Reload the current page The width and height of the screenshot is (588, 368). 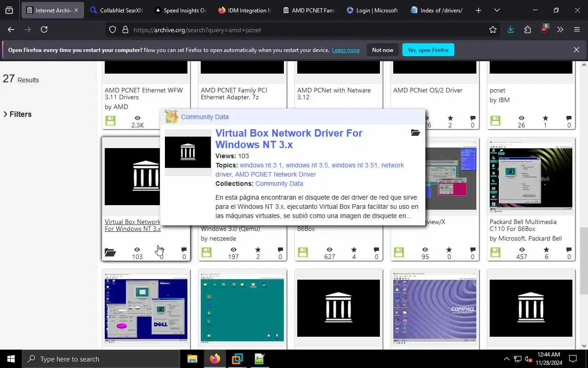tap(44, 29)
